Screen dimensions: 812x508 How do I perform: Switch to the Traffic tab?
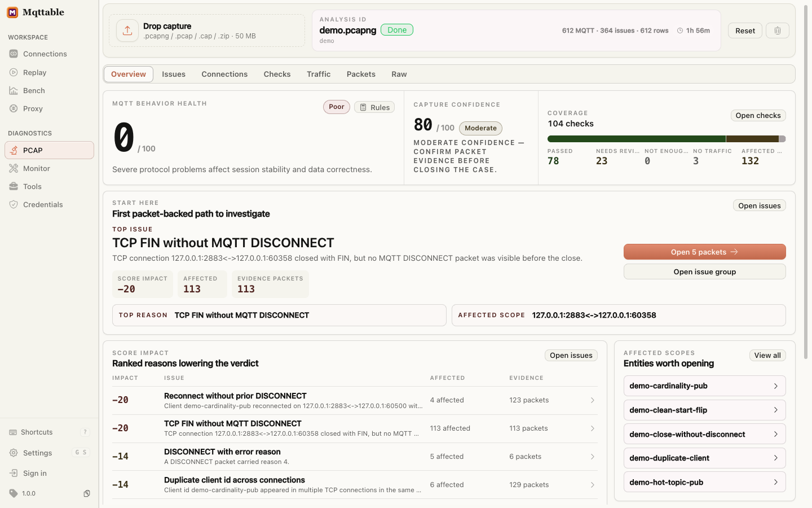click(319, 74)
